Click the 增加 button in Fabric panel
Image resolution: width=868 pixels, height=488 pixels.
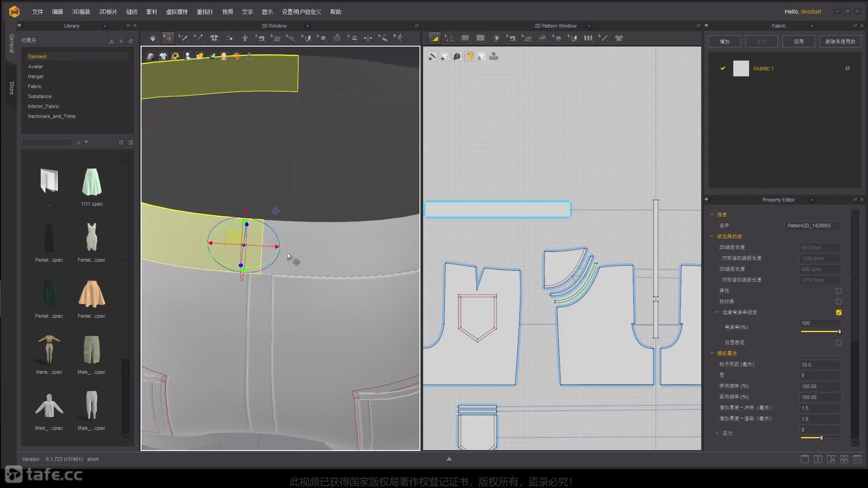tap(725, 42)
